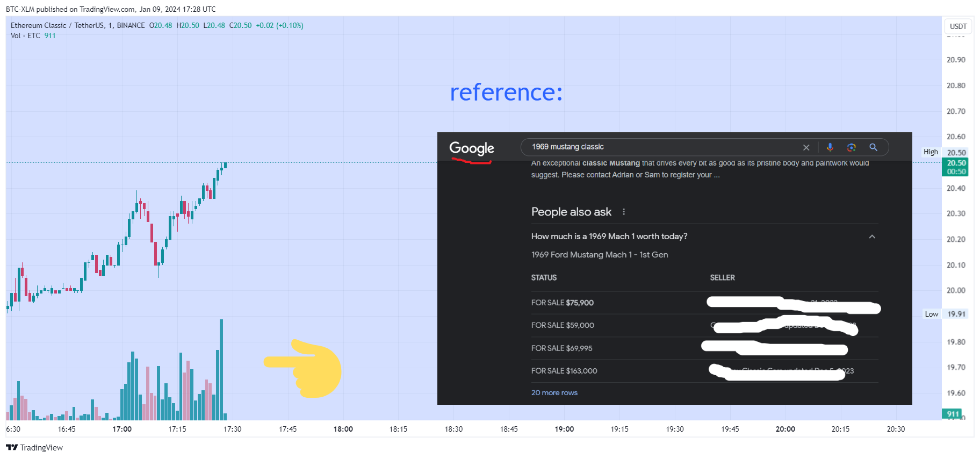Click the 18:00 time axis label
The width and height of the screenshot is (980, 458).
(343, 429)
